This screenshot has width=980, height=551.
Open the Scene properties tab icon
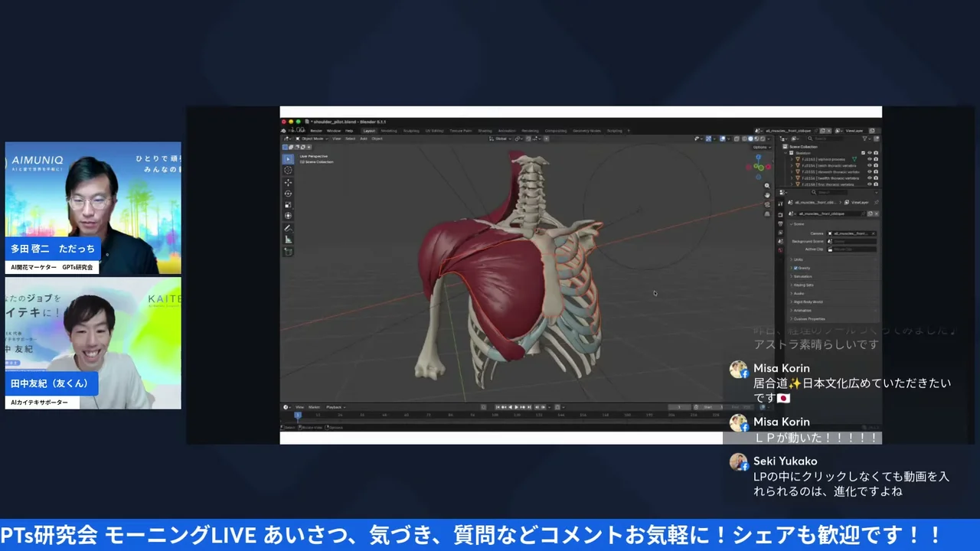[780, 241]
